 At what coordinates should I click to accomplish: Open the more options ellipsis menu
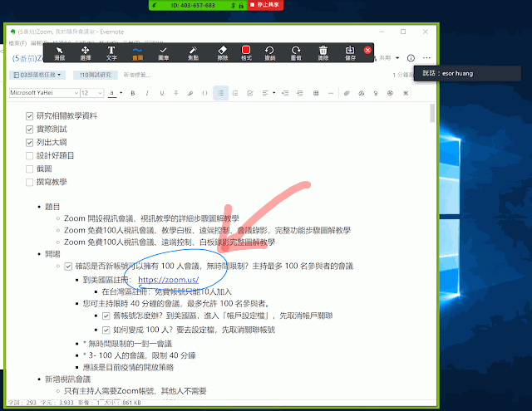click(426, 58)
